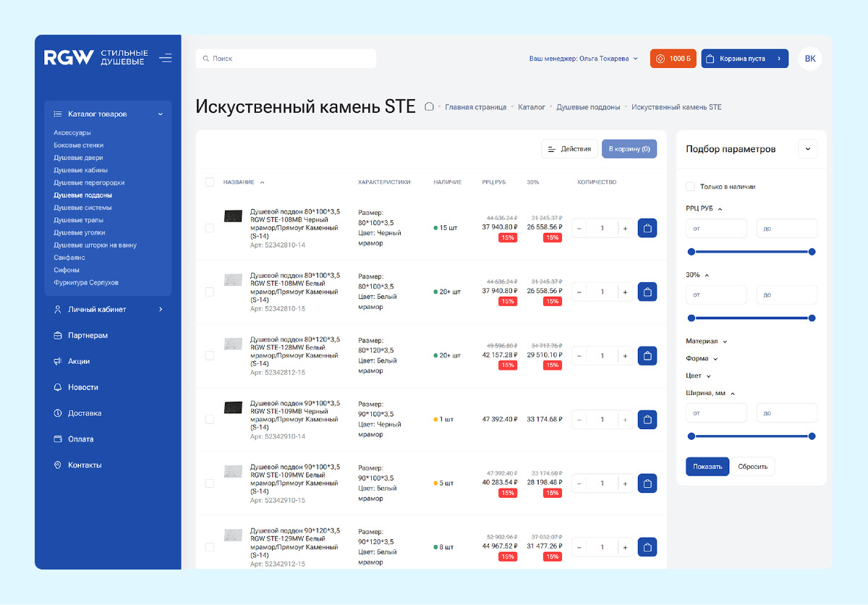This screenshot has width=868, height=605.
Task: Click the Акции megaphone icon in the sidebar
Action: click(x=58, y=361)
